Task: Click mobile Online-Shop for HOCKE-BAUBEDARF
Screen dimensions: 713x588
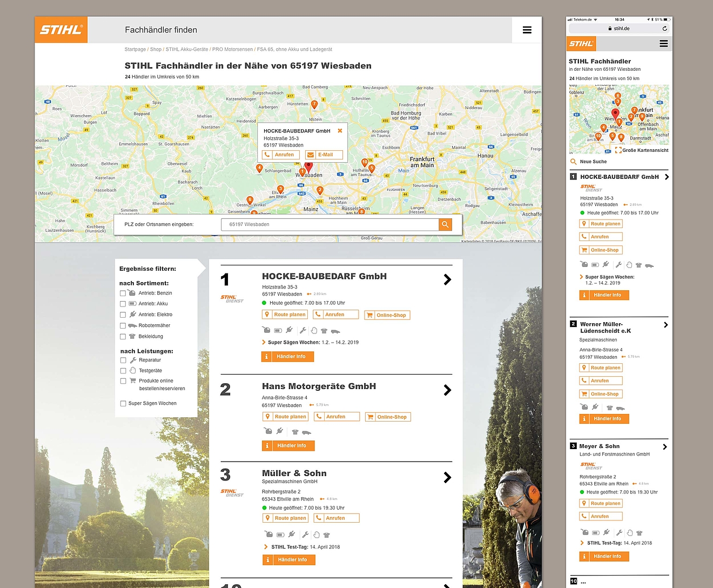Action: tap(601, 250)
